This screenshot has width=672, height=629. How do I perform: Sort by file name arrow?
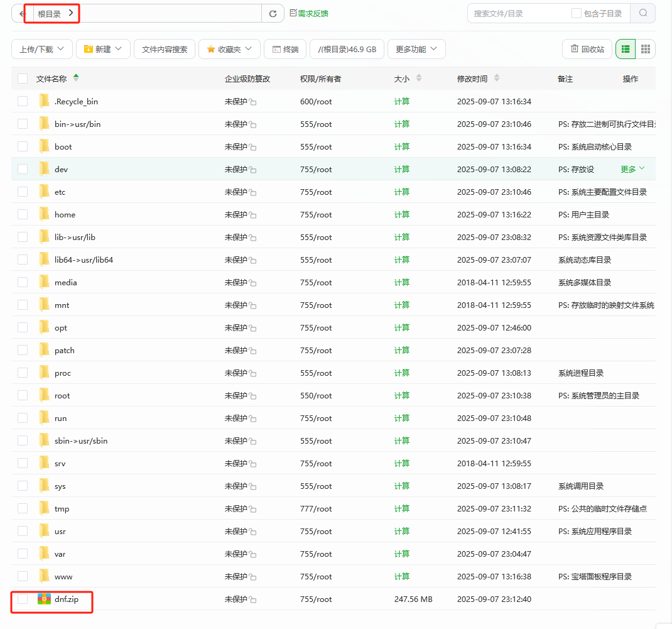[76, 78]
